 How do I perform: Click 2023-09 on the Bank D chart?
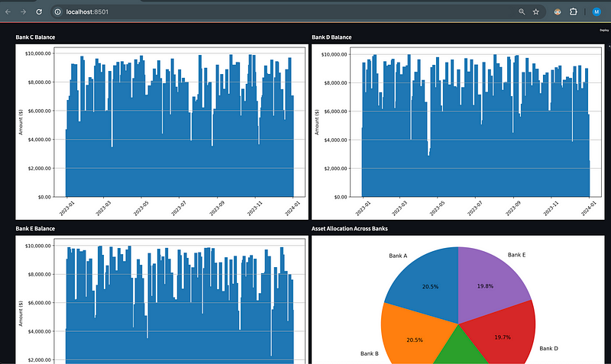512,208
